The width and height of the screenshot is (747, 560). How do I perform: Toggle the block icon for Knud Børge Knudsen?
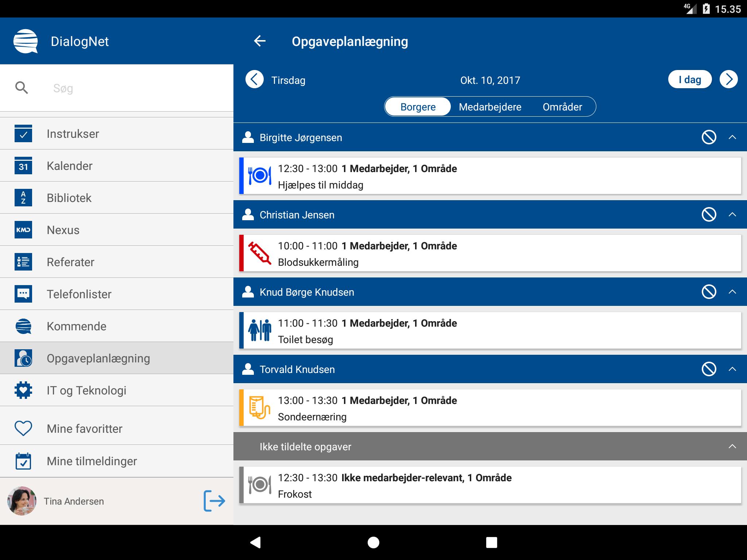[709, 292]
